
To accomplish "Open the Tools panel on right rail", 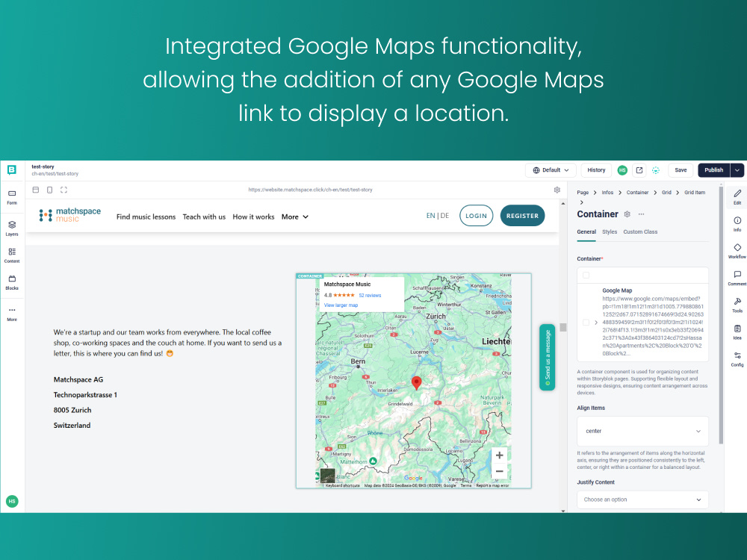I will [737, 305].
